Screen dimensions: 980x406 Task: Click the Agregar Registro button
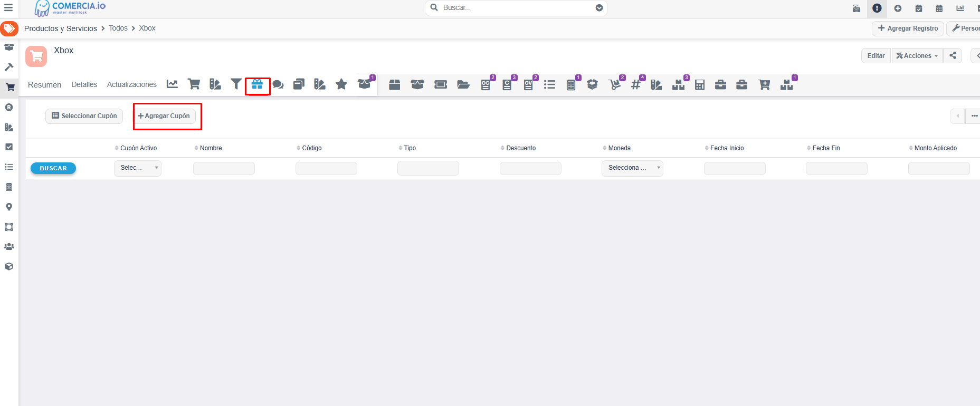908,28
